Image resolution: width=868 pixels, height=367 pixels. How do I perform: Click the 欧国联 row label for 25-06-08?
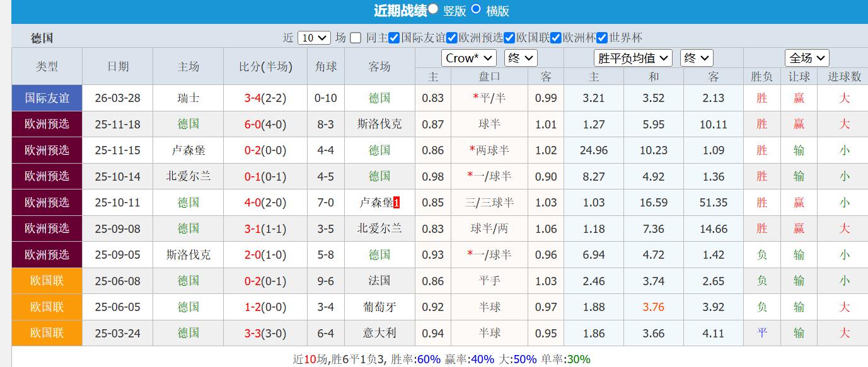[46, 281]
